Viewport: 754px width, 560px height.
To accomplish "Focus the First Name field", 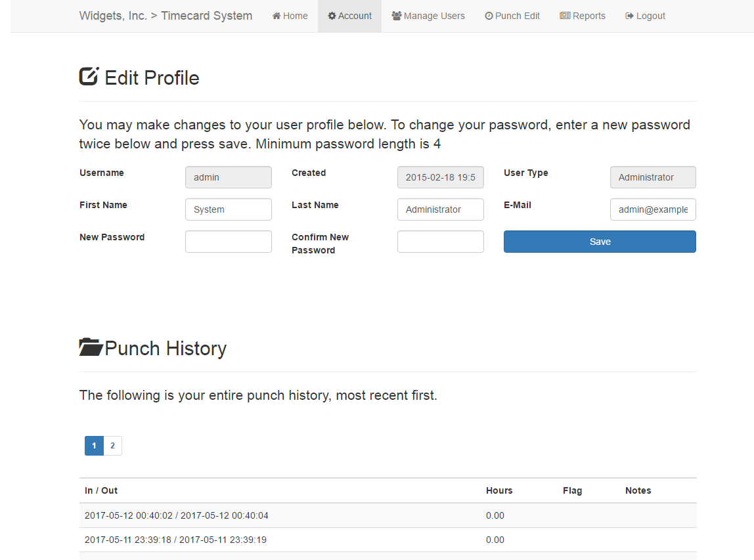I will 228,209.
